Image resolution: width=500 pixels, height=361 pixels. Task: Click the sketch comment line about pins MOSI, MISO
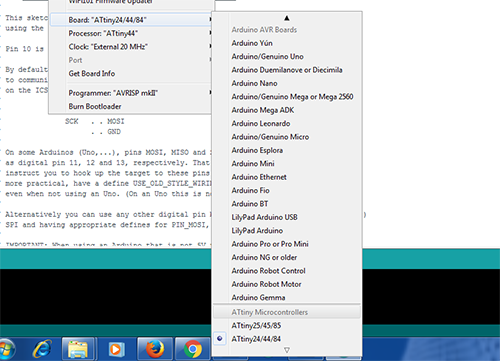pos(108,153)
